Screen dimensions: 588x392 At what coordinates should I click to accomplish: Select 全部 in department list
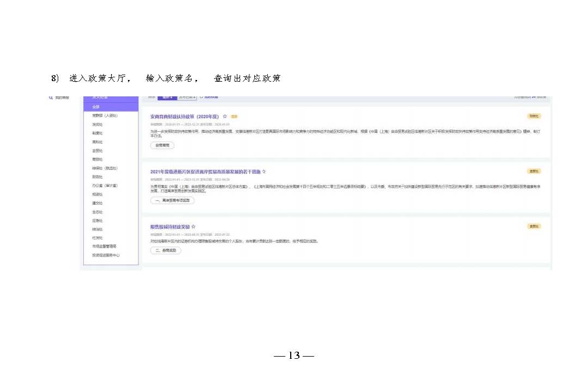[96, 107]
